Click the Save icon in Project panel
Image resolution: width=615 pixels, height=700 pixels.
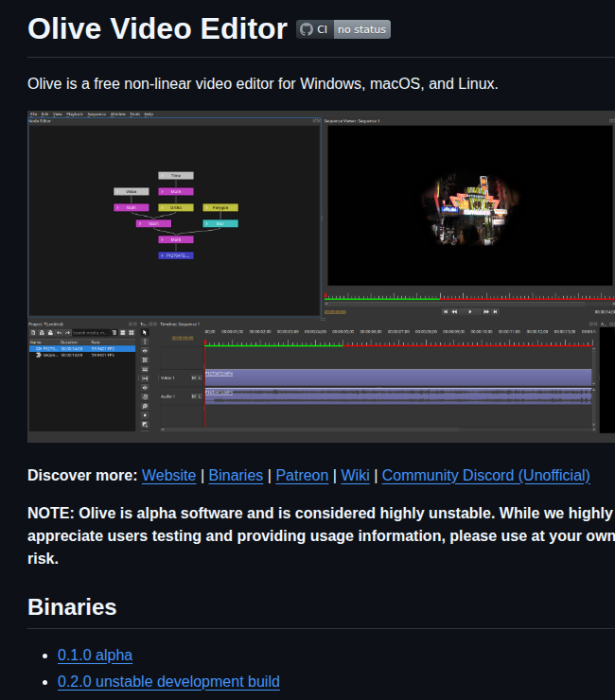pos(50,333)
